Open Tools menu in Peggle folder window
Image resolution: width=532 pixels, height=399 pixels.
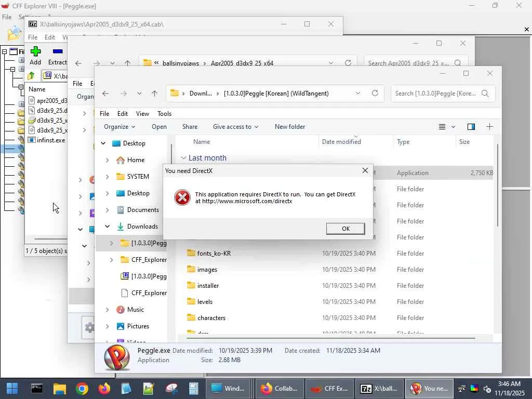(164, 114)
